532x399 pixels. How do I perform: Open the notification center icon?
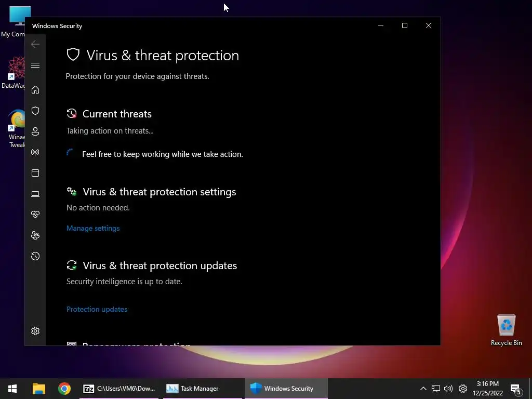click(x=515, y=389)
